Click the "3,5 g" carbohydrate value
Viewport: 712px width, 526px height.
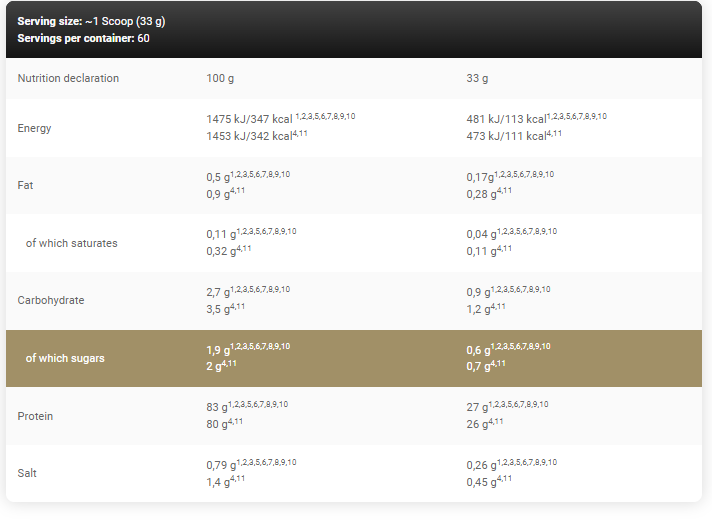click(x=219, y=309)
